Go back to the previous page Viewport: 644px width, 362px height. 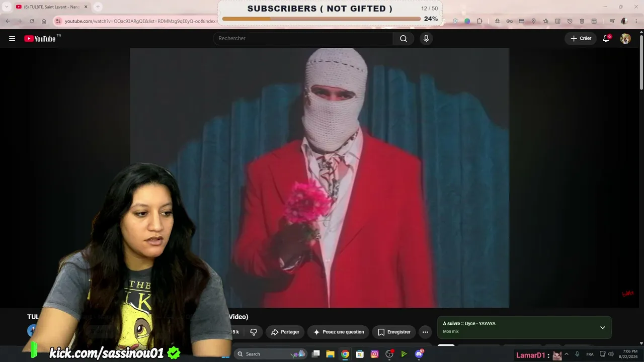(8, 21)
